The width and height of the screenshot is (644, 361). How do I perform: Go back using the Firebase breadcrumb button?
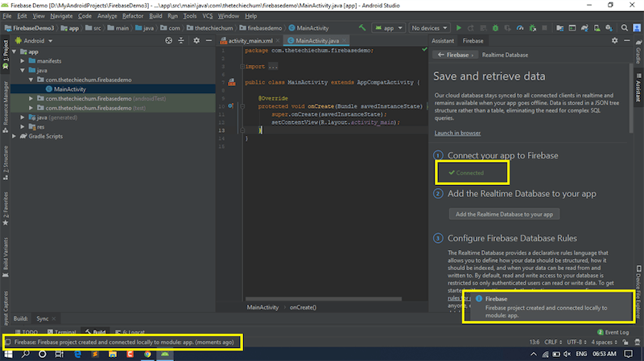(x=456, y=55)
